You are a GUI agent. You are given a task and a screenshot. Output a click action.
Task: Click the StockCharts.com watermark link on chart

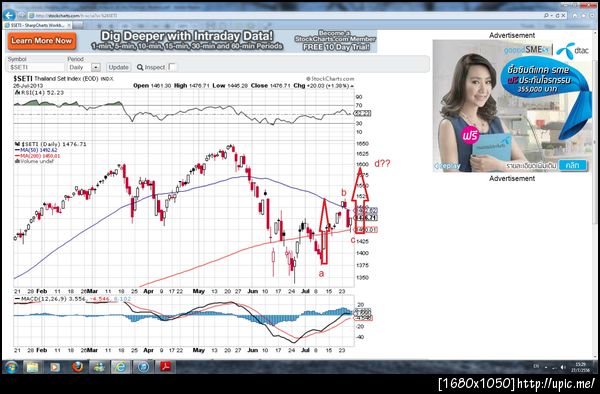[x=330, y=79]
